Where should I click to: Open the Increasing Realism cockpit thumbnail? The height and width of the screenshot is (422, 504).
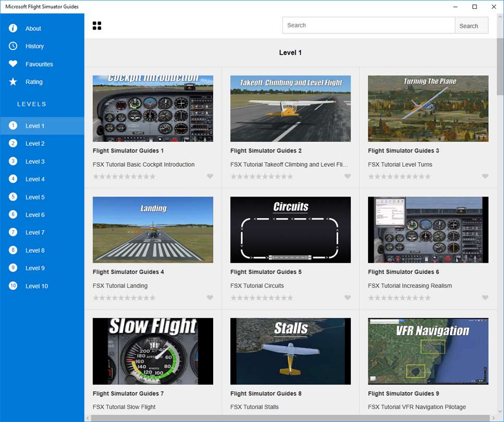(x=428, y=230)
